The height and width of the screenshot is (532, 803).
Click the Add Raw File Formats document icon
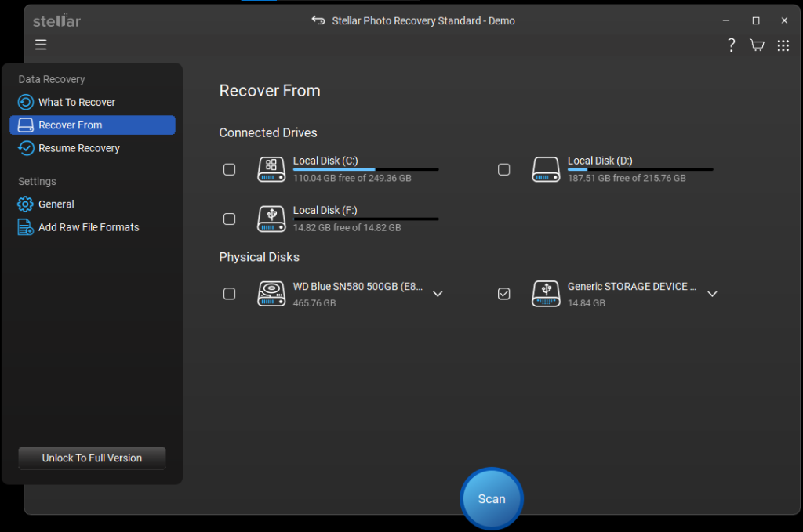pyautogui.click(x=25, y=227)
